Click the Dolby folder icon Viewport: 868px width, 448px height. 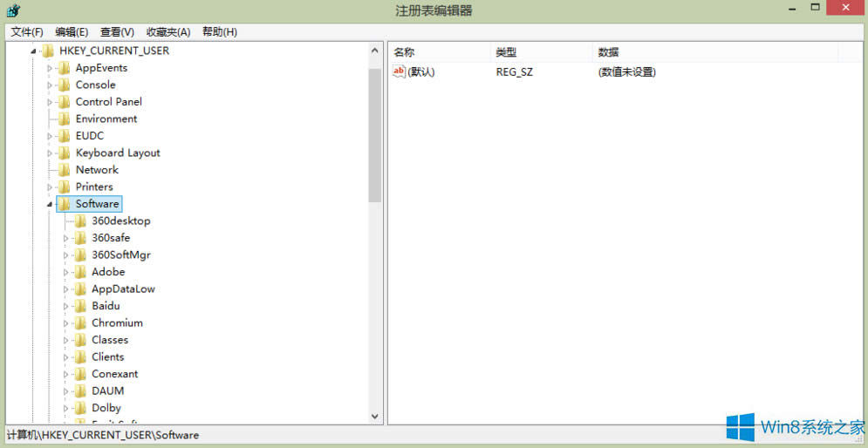[80, 408]
